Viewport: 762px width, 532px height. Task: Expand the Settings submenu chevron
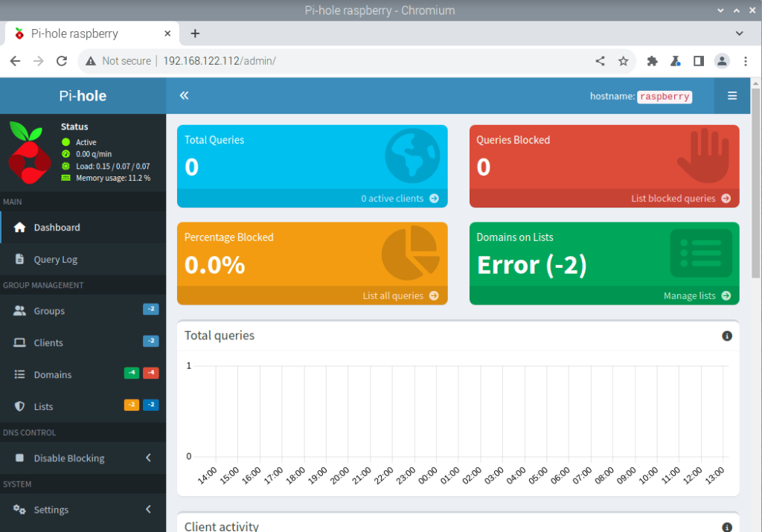click(x=148, y=509)
